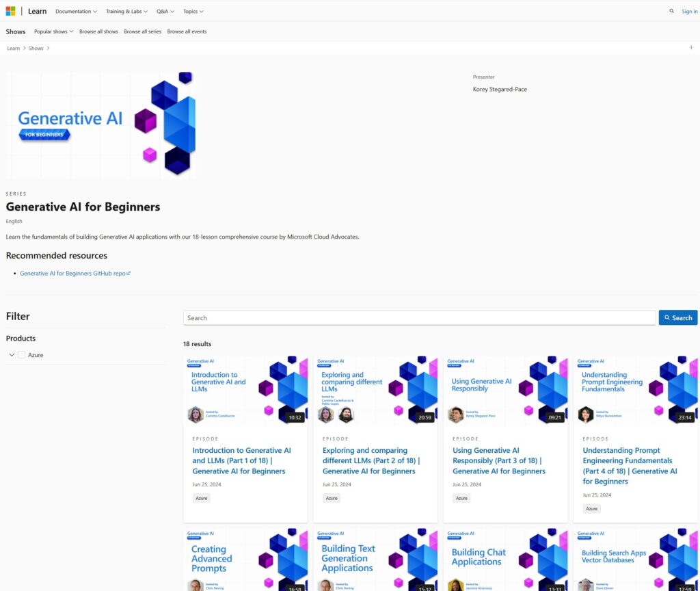Open Generative AI for Beginners GitHub repo link
This screenshot has height=591, width=700.
click(x=72, y=273)
